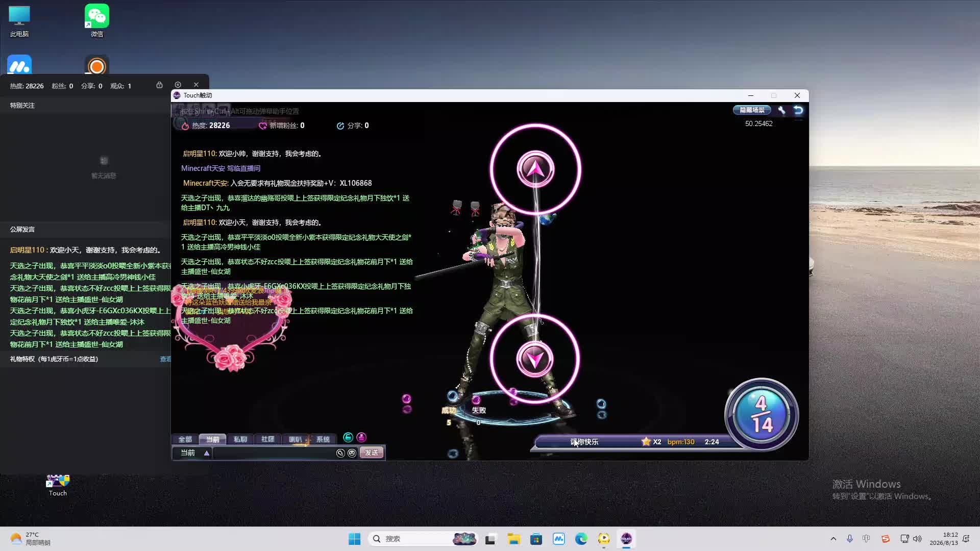Click the heat flame icon in game overlay

pos(185,126)
